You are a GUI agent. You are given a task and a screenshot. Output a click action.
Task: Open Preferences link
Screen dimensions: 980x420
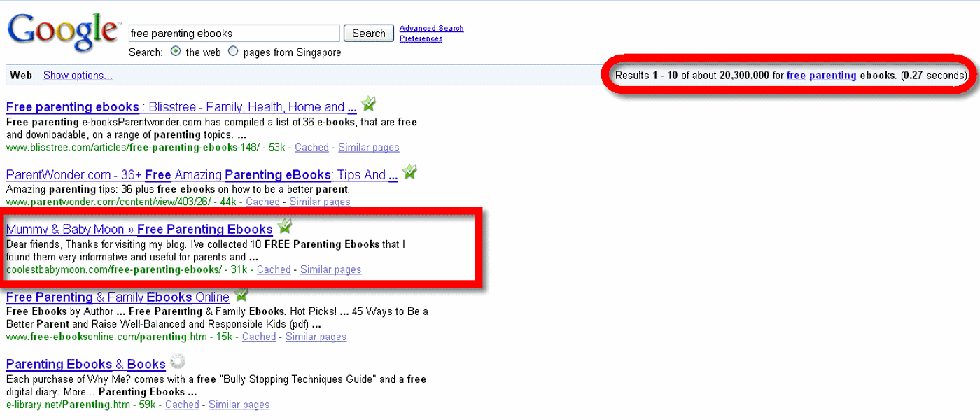pos(421,38)
